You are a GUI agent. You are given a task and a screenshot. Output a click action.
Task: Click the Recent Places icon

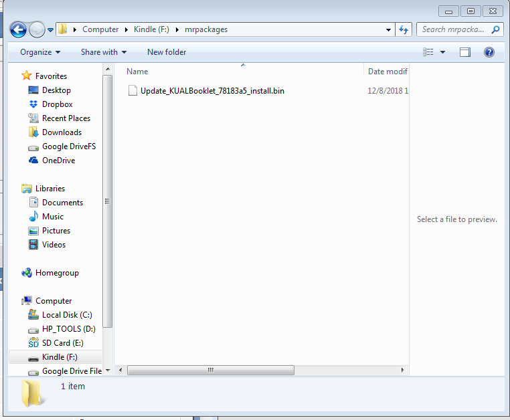(33, 118)
